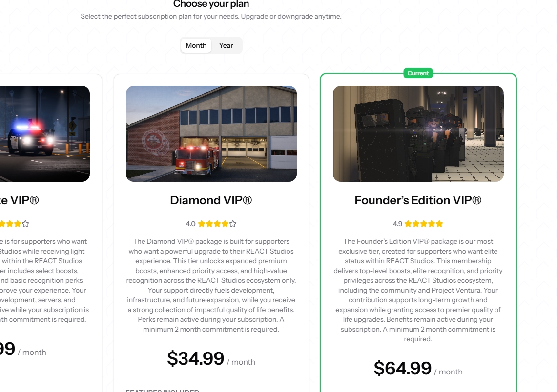557x392 pixels.
Task: Click the 4.9 rating number
Action: tap(397, 224)
